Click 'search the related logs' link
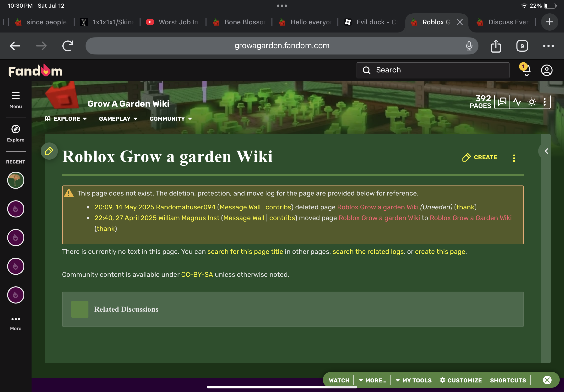 pyautogui.click(x=368, y=251)
